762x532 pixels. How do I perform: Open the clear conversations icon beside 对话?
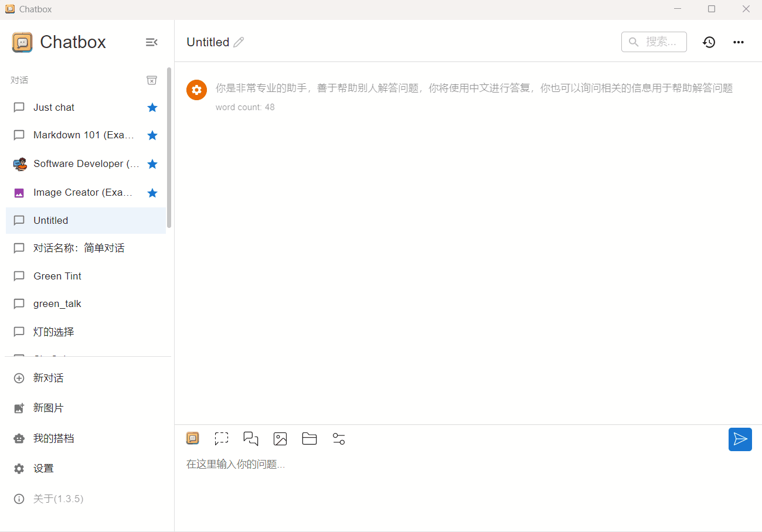pyautogui.click(x=152, y=80)
